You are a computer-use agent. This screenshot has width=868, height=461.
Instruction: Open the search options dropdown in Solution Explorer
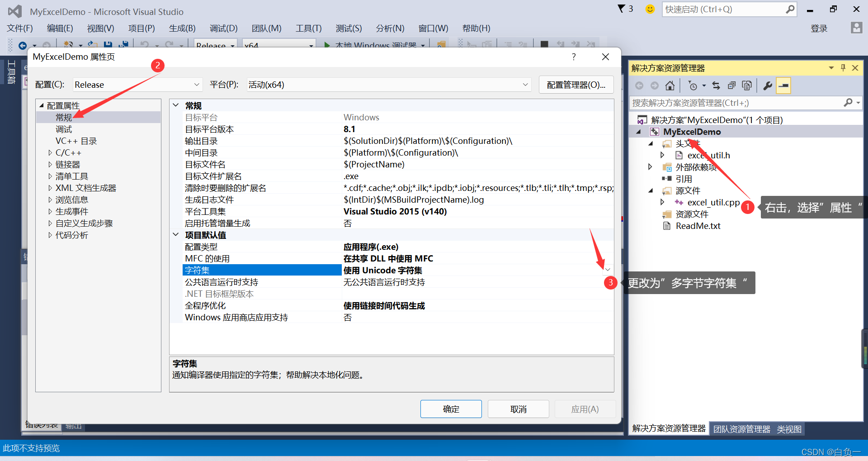(858, 103)
